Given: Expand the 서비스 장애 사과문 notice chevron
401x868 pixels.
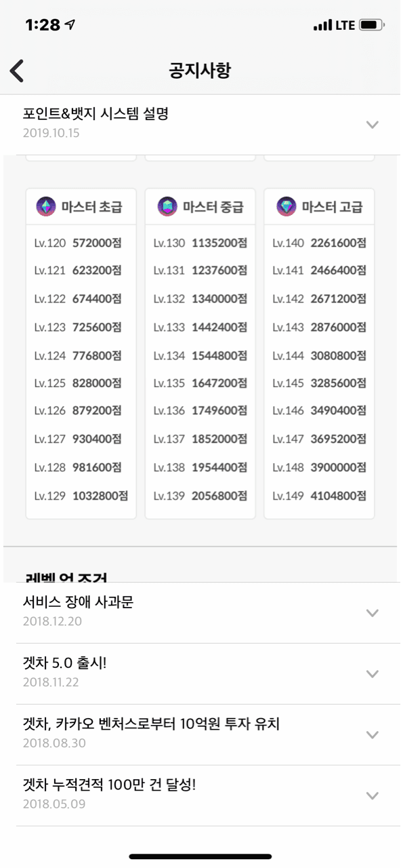Looking at the screenshot, I should [x=372, y=612].
